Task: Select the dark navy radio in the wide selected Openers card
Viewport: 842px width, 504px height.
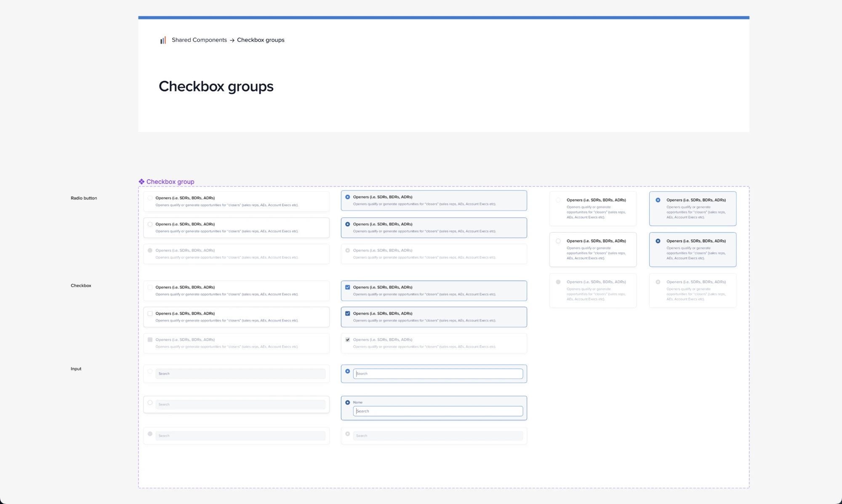Action: (x=347, y=224)
